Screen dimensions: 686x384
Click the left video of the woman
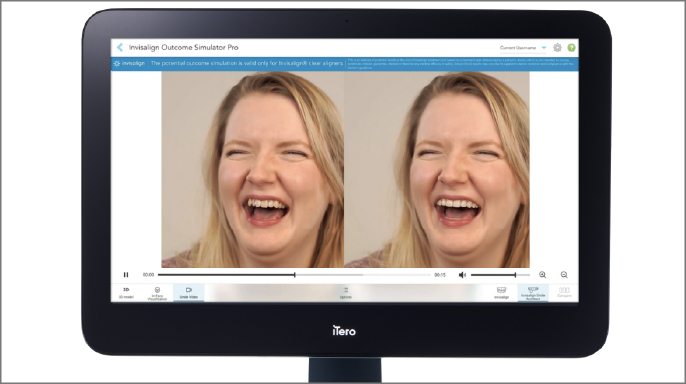253,169
